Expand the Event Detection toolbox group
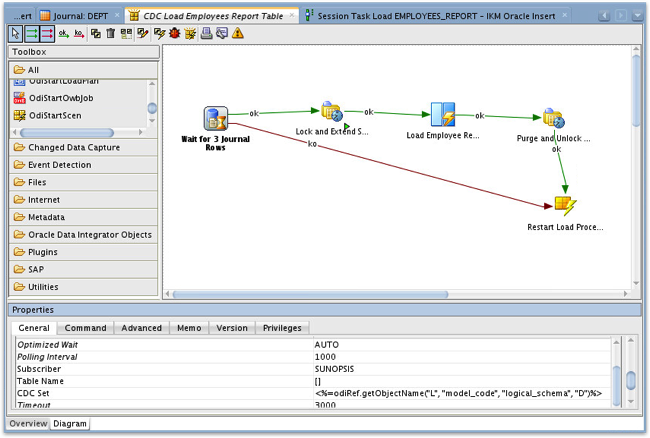The image size is (650, 438). tap(83, 165)
